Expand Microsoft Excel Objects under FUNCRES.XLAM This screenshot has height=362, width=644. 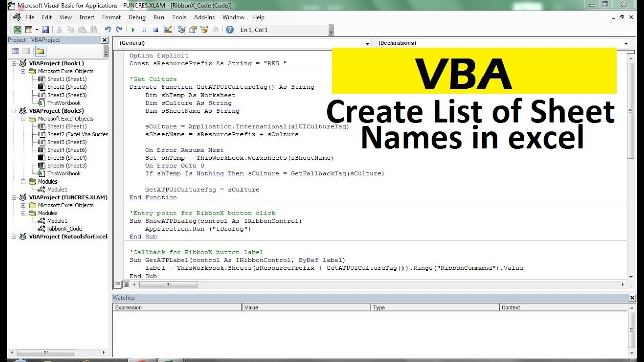[x=23, y=205]
